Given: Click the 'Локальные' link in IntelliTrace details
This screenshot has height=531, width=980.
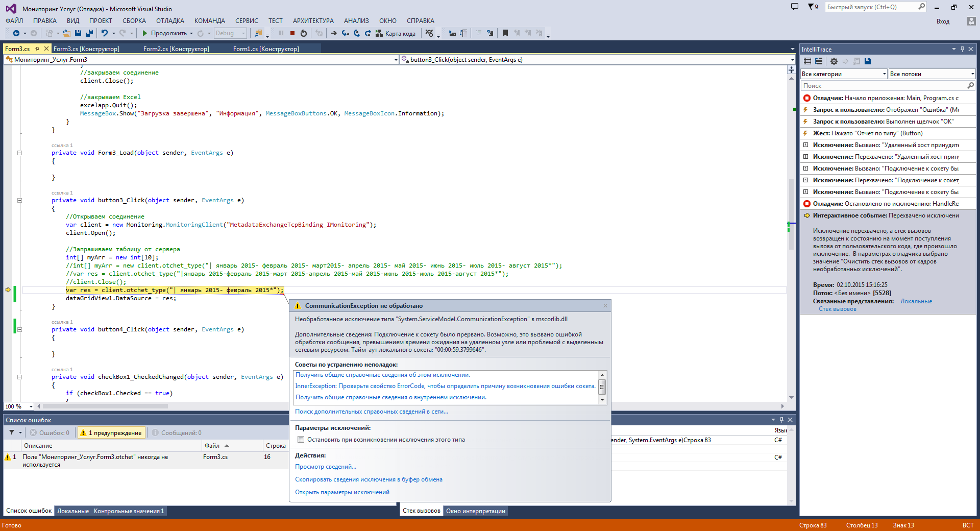Looking at the screenshot, I should click(x=916, y=301).
